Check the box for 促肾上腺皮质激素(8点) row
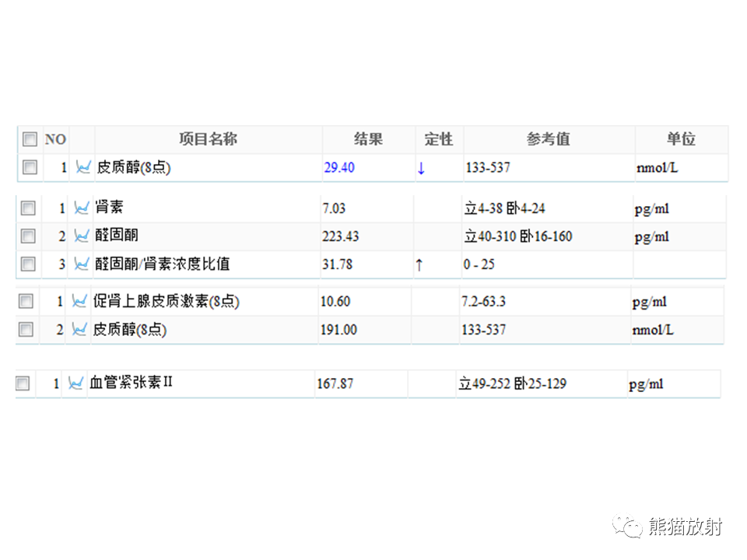 click(x=26, y=301)
